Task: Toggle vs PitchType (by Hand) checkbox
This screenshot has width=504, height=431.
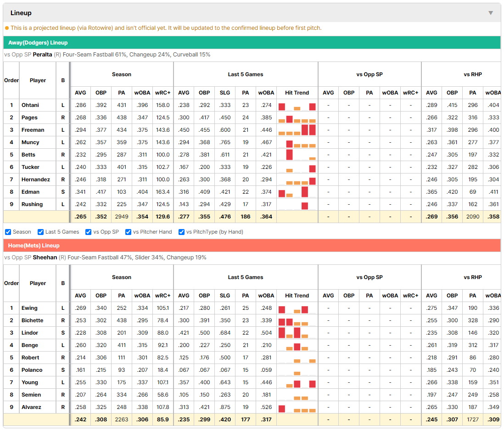Action: 182,232
